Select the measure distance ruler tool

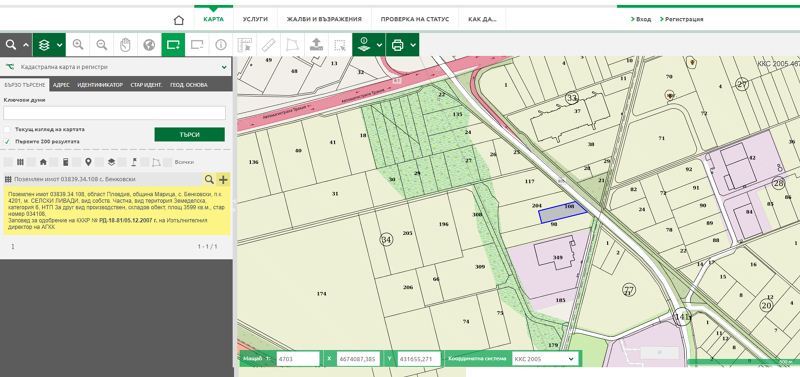pyautogui.click(x=268, y=45)
